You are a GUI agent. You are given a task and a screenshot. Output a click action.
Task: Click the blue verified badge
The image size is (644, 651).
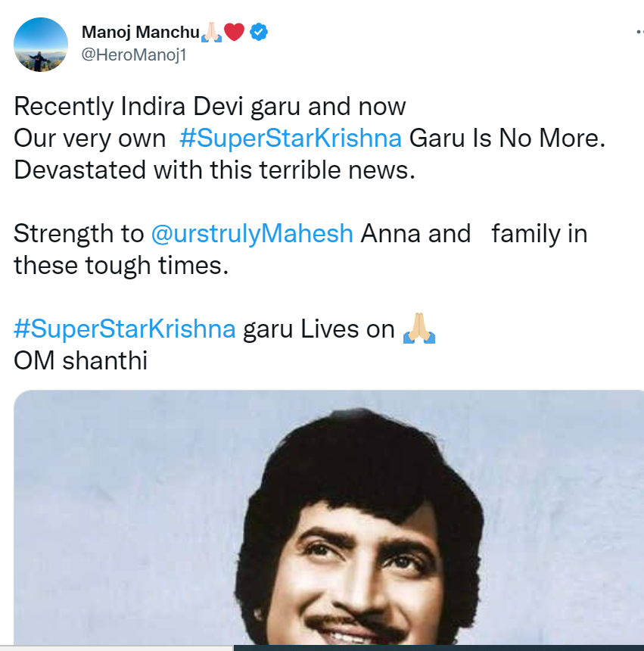259,33
